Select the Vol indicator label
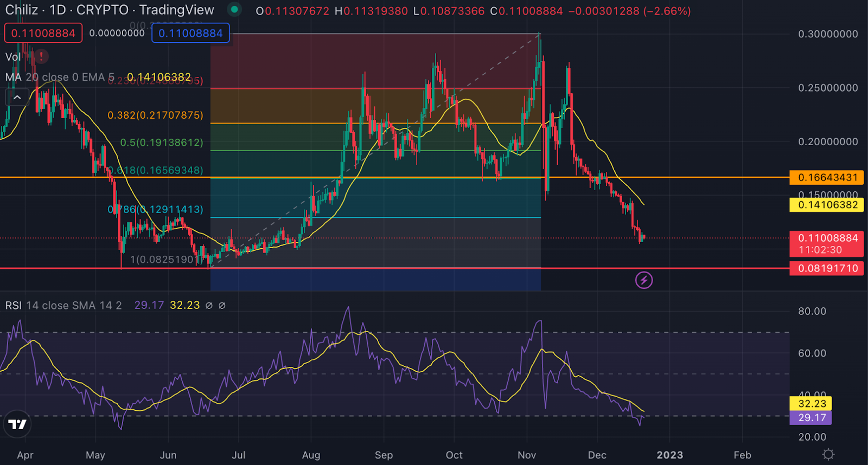This screenshot has width=868, height=465. [x=13, y=57]
